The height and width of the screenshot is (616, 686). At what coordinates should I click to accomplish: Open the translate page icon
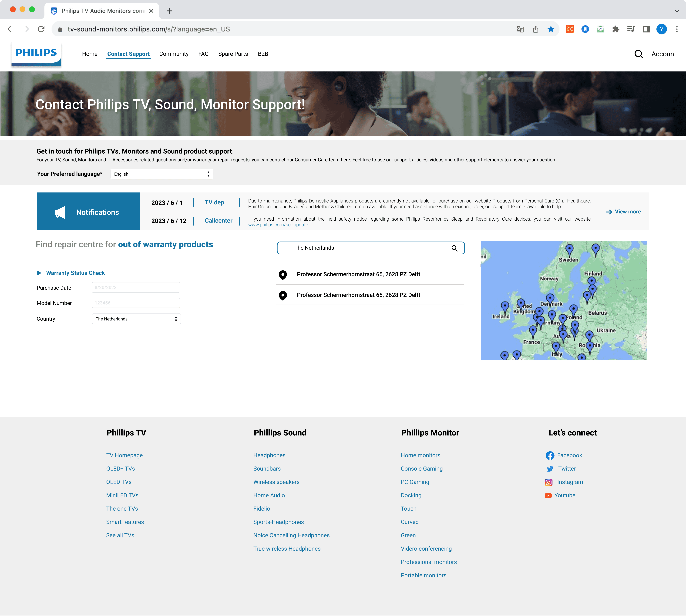(520, 29)
